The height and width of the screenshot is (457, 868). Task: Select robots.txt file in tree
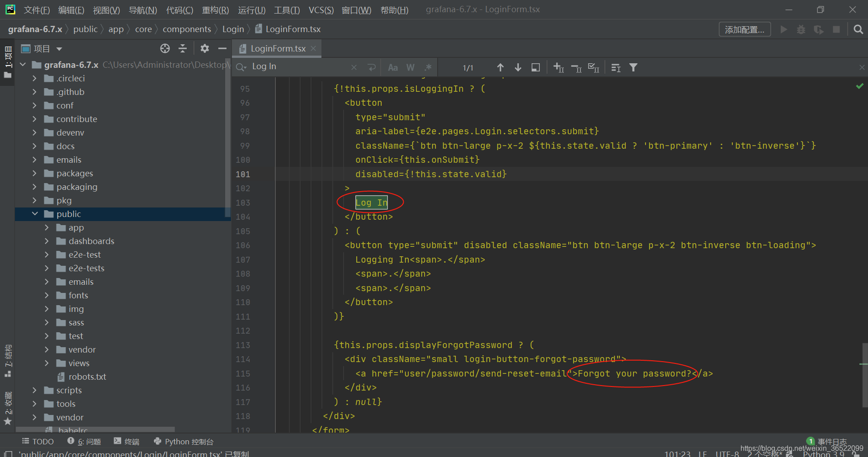pos(87,377)
